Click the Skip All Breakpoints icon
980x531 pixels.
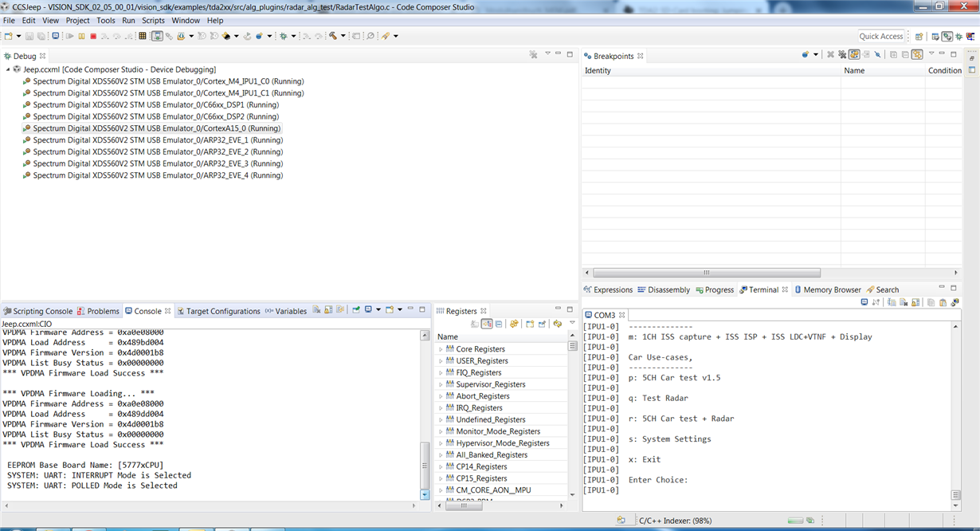pyautogui.click(x=877, y=54)
